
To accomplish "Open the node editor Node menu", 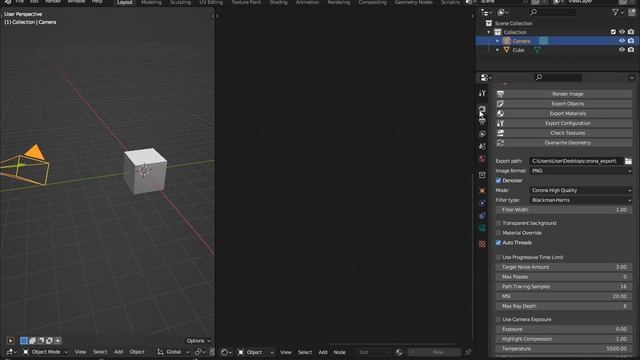I will click(340, 352).
